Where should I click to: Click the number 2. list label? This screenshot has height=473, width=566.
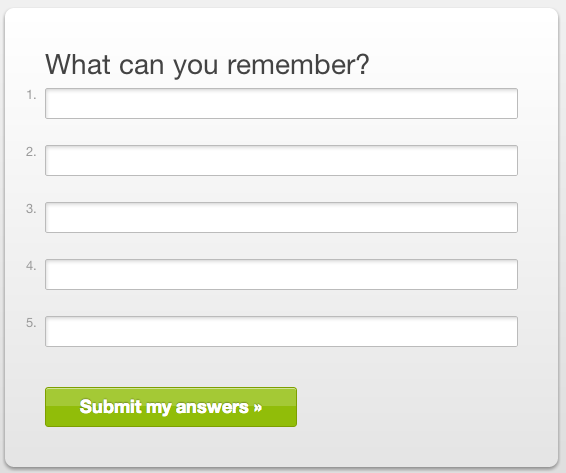[x=31, y=152]
